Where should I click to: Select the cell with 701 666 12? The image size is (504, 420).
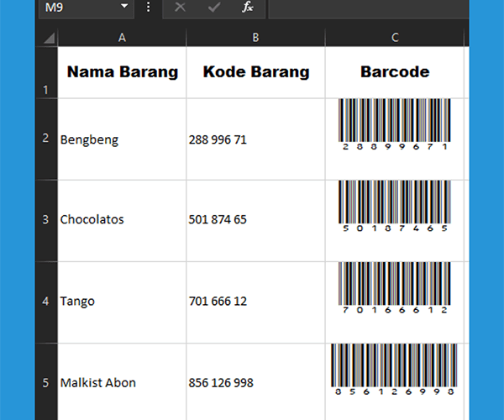pyautogui.click(x=255, y=302)
